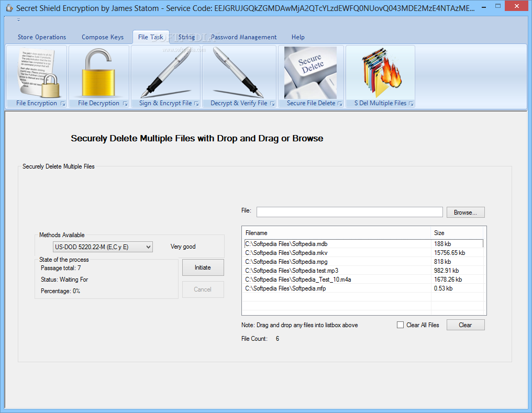Choose the Sign & Encrypt File pen icon
Viewport: 532px width, 413px height.
click(x=166, y=73)
